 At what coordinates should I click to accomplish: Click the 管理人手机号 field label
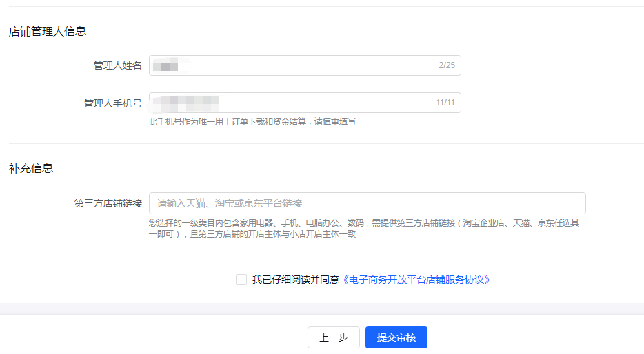point(113,103)
